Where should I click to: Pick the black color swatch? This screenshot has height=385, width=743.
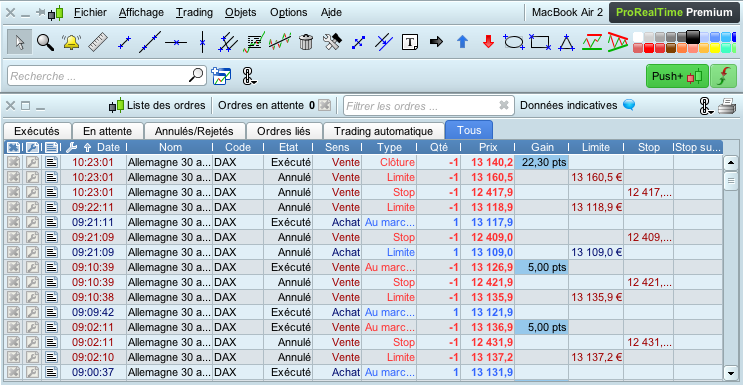coord(693,37)
